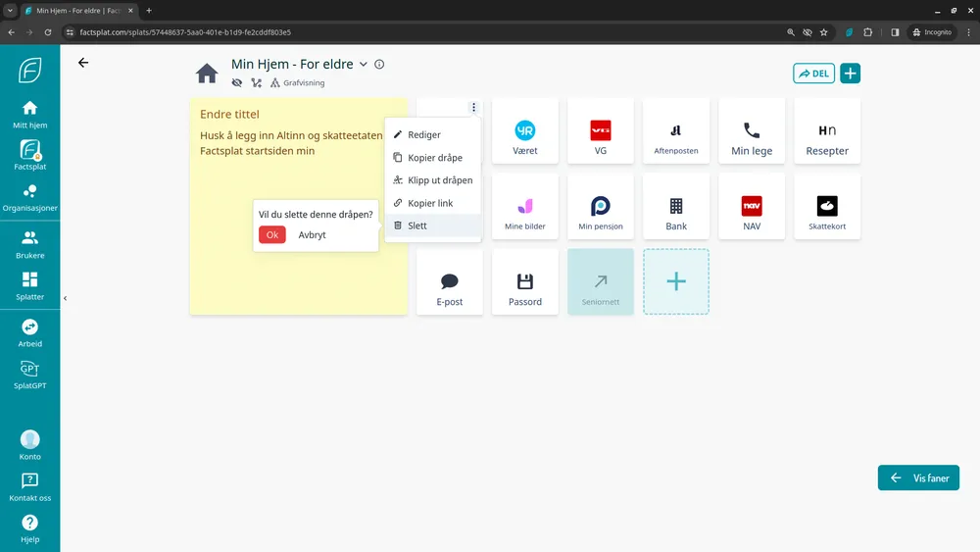Click the Splatter sidebar icon
Image resolution: width=980 pixels, height=552 pixels.
pyautogui.click(x=29, y=285)
